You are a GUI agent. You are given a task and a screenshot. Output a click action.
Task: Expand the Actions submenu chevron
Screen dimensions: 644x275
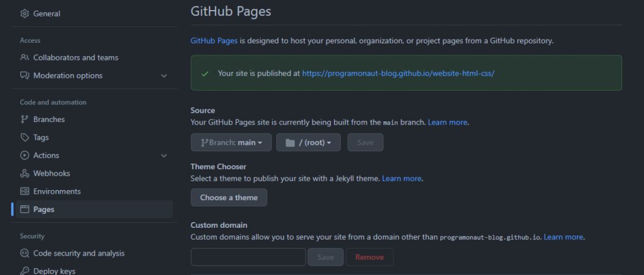(164, 155)
